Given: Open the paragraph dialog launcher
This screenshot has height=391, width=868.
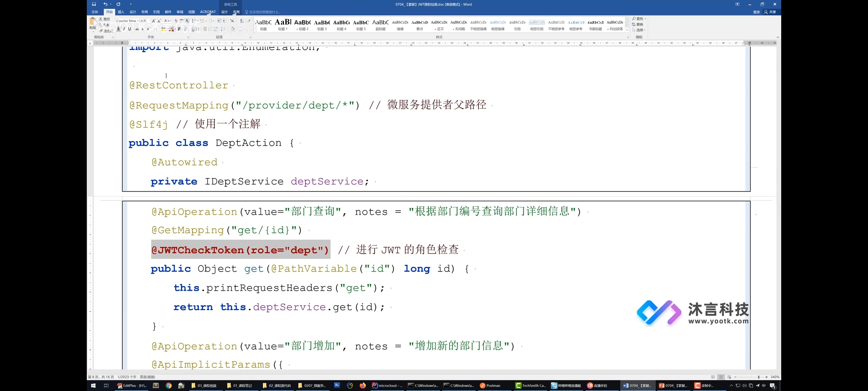Looking at the screenshot, I should (x=250, y=37).
